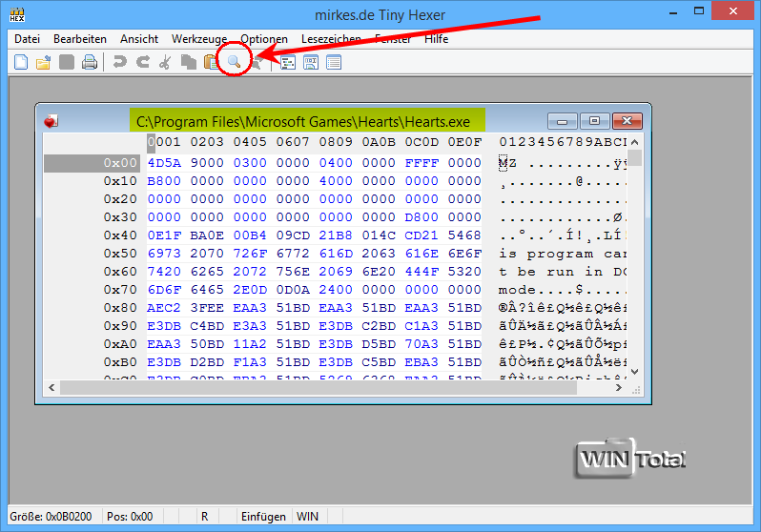This screenshot has width=761, height=532.
Task: Click the Print toolbar icon
Action: (89, 63)
